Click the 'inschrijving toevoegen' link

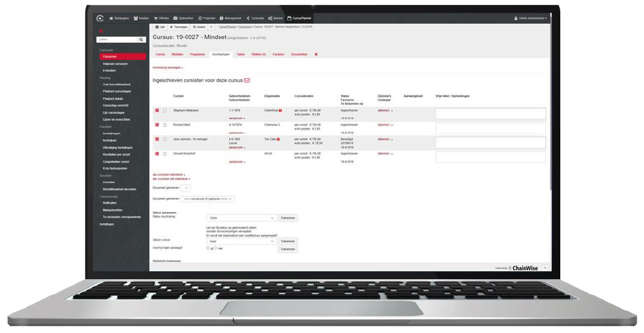[x=167, y=68]
